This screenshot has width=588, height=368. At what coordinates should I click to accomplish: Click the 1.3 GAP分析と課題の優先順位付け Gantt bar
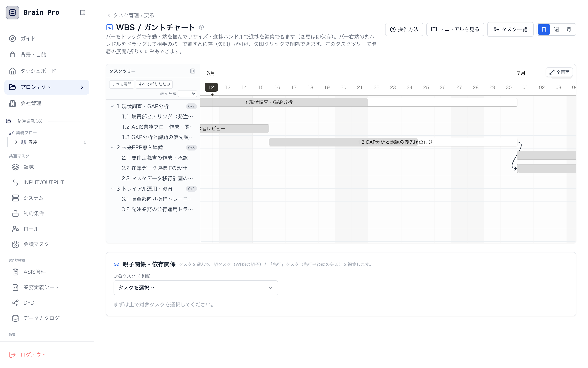coord(393,142)
